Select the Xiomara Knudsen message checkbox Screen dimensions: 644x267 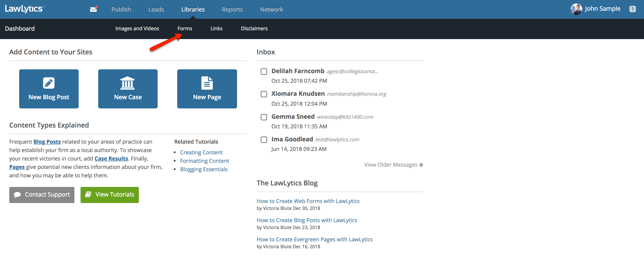pos(264,94)
